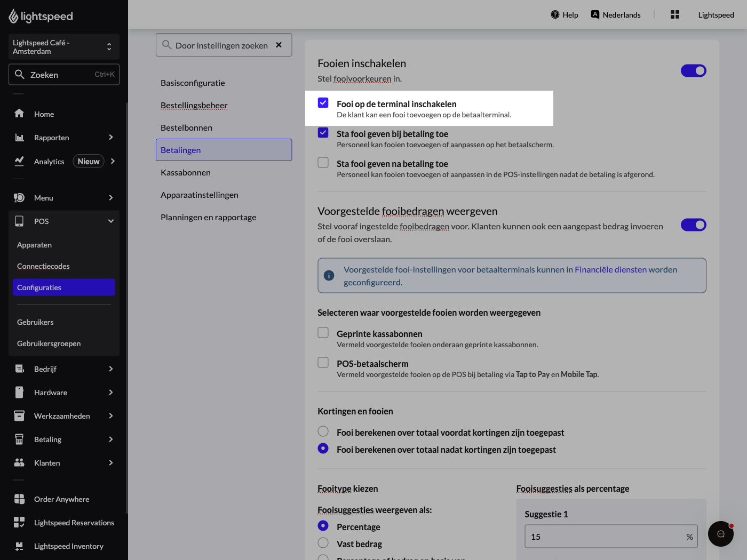Viewport: 747px width, 560px height.
Task: Open the Help question mark icon
Action: tap(555, 14)
